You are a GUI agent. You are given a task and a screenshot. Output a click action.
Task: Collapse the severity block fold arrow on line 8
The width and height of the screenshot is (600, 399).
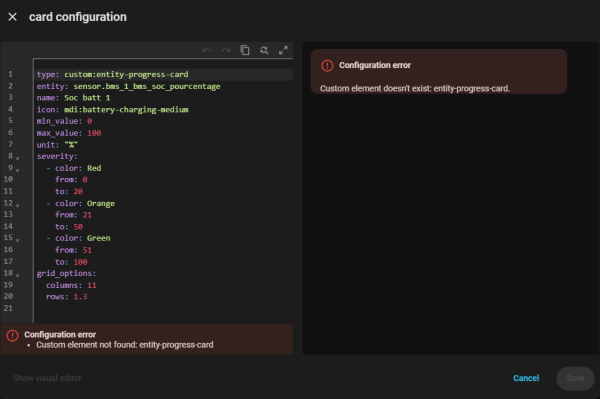17,158
